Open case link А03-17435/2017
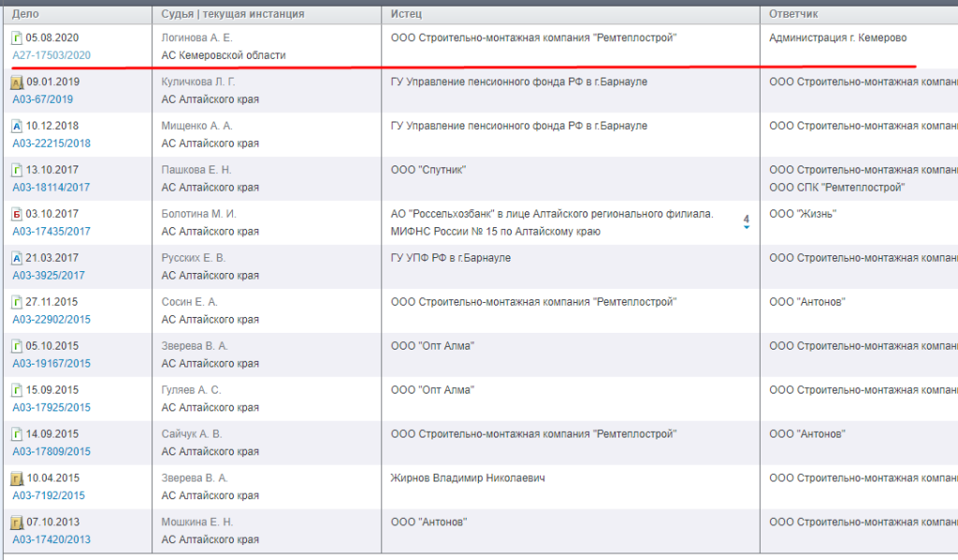The width and height of the screenshot is (958, 560). pos(51,231)
